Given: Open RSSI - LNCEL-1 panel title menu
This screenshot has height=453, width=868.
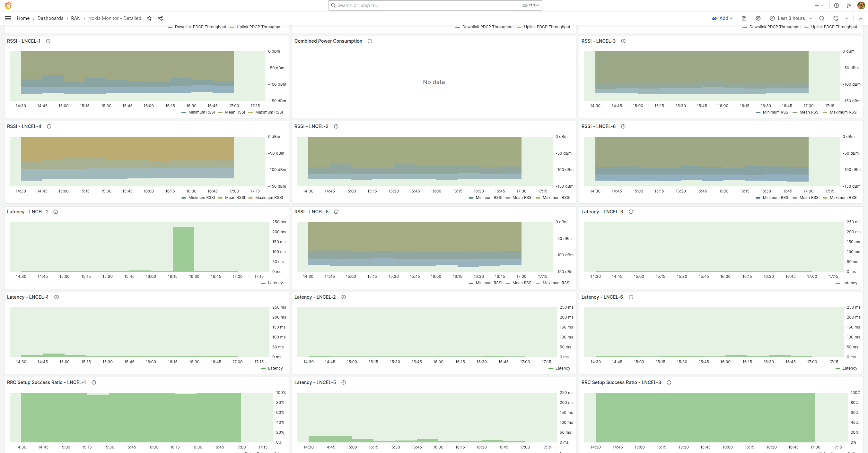Looking at the screenshot, I should tap(23, 41).
